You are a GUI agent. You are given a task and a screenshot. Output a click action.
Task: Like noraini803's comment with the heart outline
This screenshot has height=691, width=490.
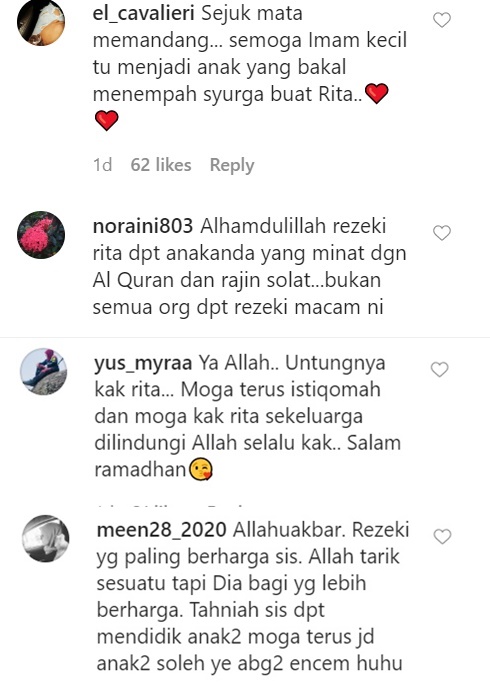point(442,233)
